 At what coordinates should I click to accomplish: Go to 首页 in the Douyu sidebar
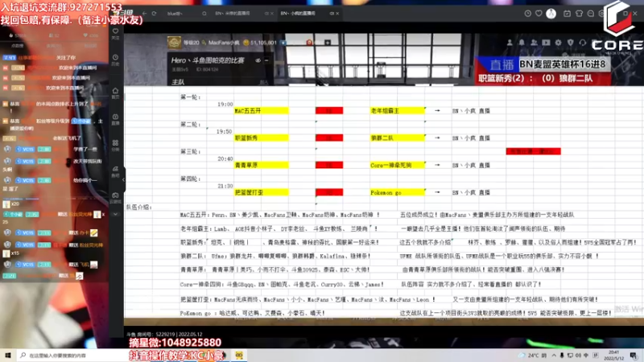tap(115, 93)
